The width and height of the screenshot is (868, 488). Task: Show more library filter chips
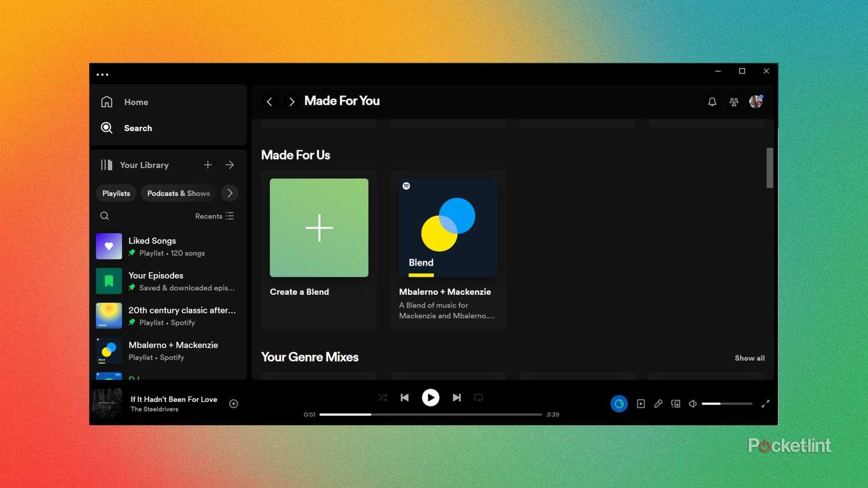click(x=230, y=193)
